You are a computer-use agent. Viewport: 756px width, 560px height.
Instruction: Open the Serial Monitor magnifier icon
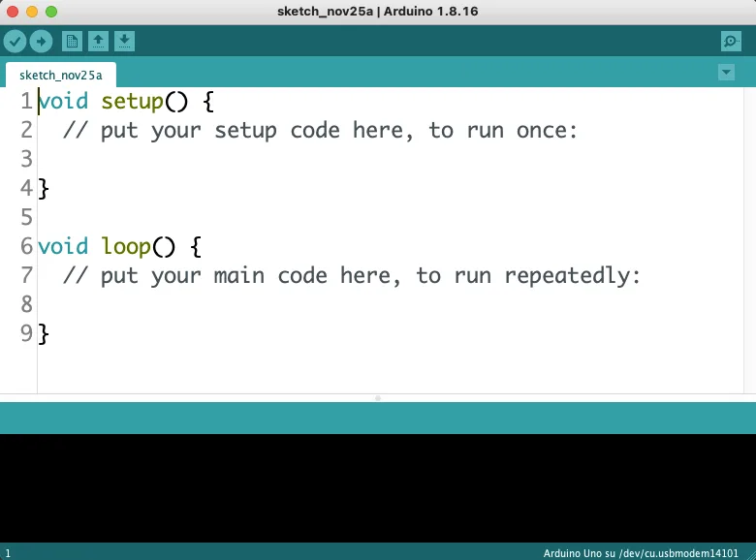pyautogui.click(x=731, y=42)
